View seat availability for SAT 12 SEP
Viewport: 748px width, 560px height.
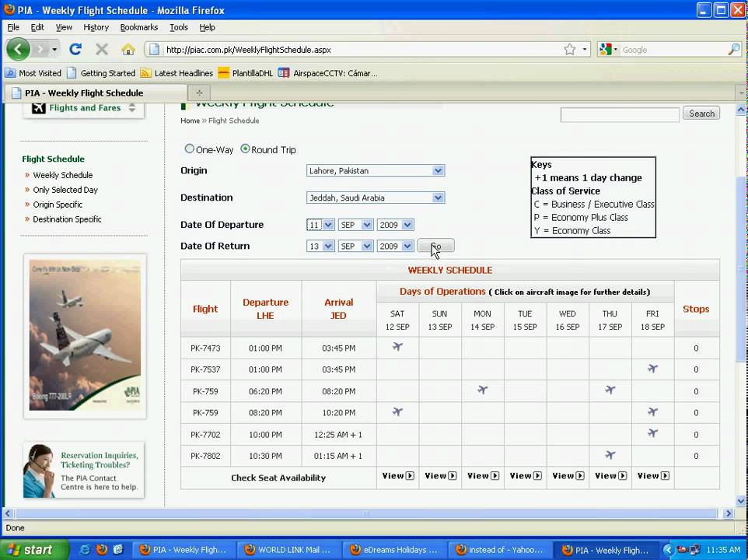click(398, 475)
